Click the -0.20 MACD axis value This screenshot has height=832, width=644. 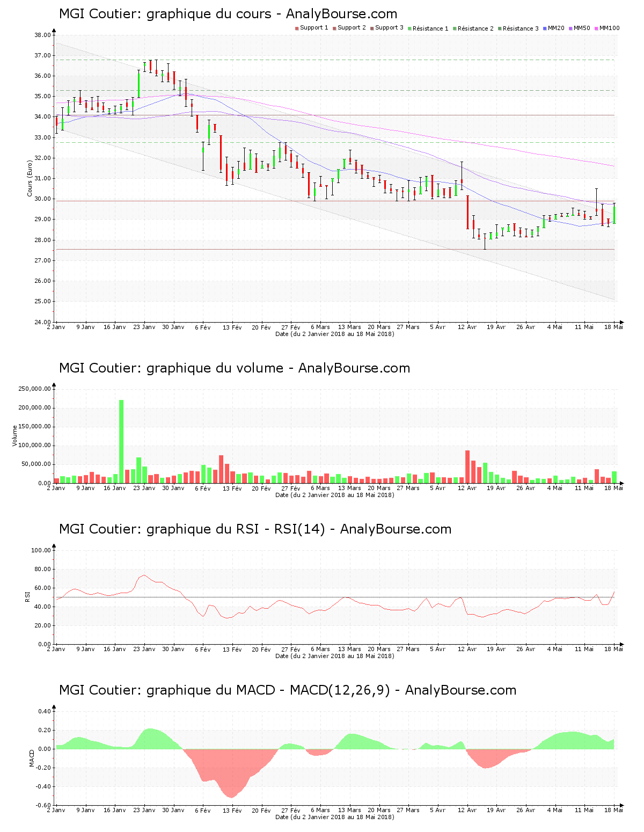click(x=43, y=768)
